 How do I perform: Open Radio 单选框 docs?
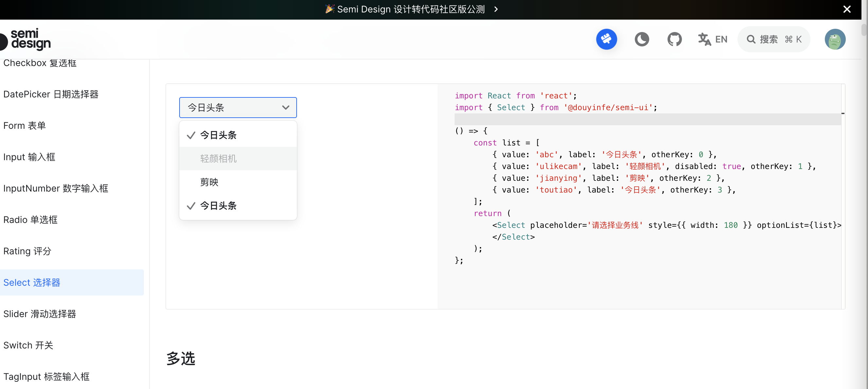tap(31, 220)
